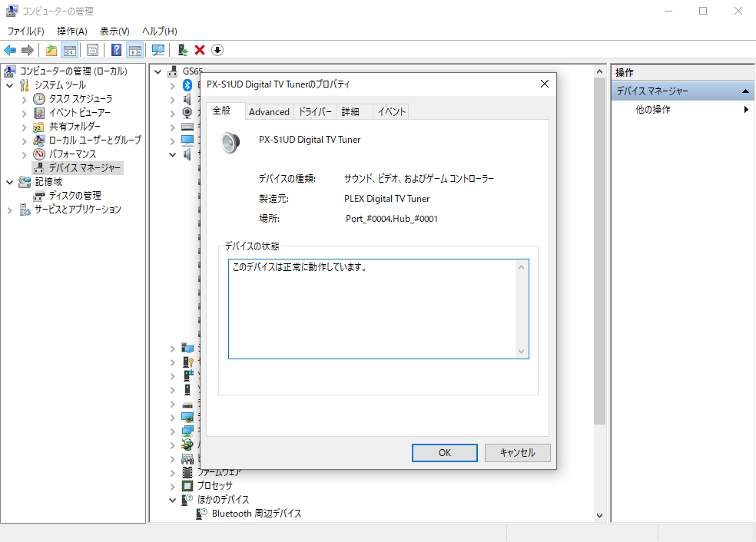Collapse the 記憶域 tree node

point(10,182)
